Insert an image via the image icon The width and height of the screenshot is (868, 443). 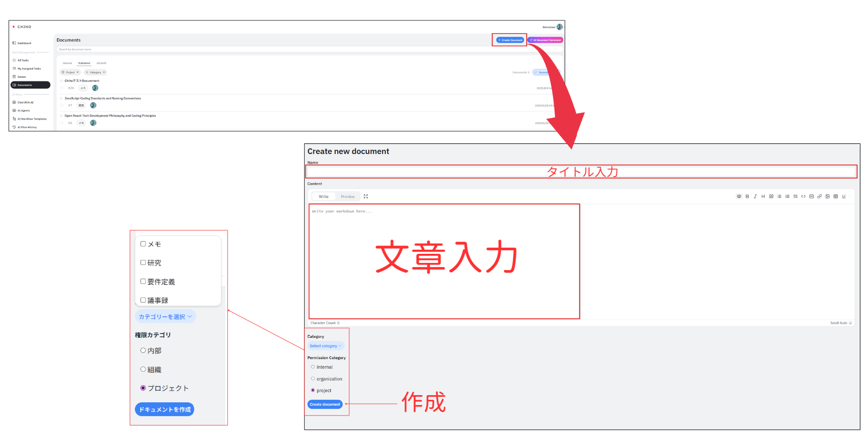(x=828, y=196)
